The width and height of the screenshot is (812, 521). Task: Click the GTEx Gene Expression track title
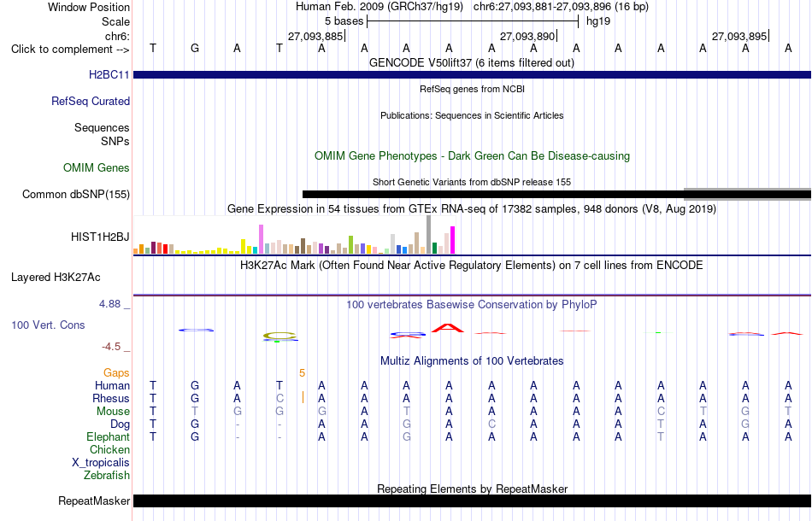click(472, 209)
